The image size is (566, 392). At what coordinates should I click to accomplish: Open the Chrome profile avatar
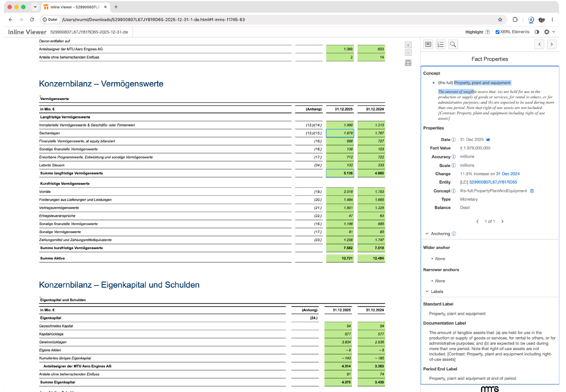click(x=541, y=20)
